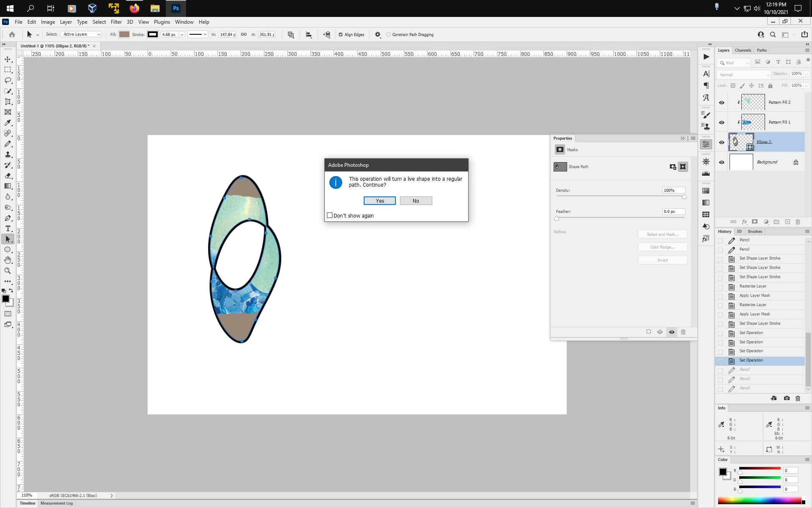Screen dimensions: 812x508
Task: Select the Pen tool
Action: [x=8, y=218]
